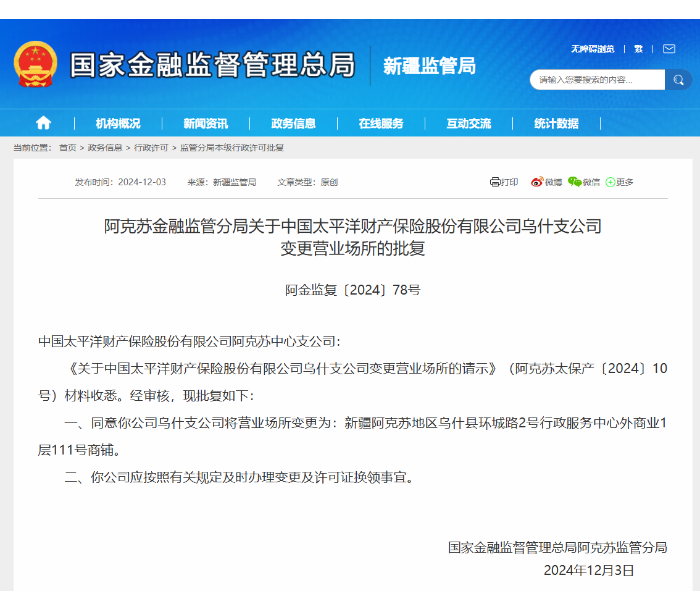This screenshot has width=700, height=591.
Task: Open the 新闻资讯 menu
Action: click(206, 124)
